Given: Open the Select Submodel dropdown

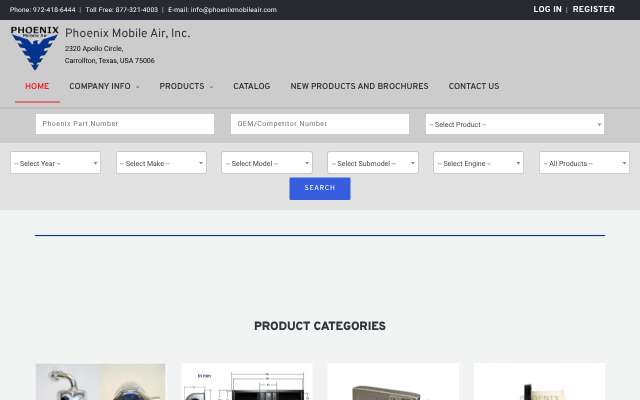Looking at the screenshot, I should click(x=373, y=163).
